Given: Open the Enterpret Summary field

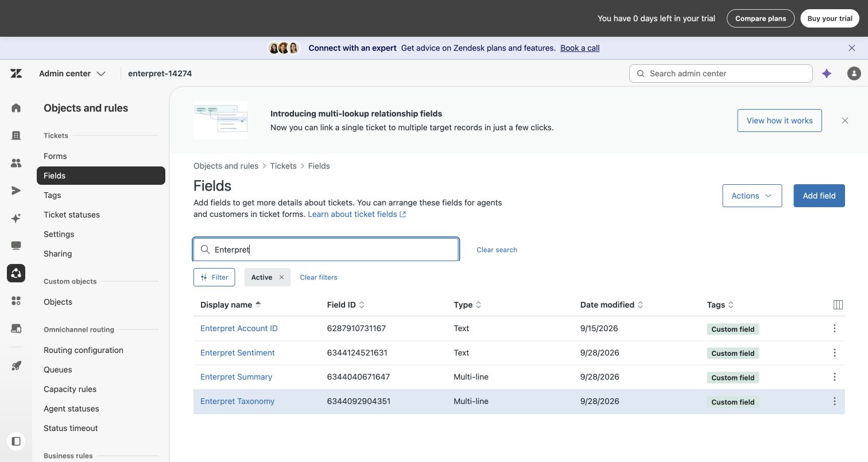Looking at the screenshot, I should (236, 377).
